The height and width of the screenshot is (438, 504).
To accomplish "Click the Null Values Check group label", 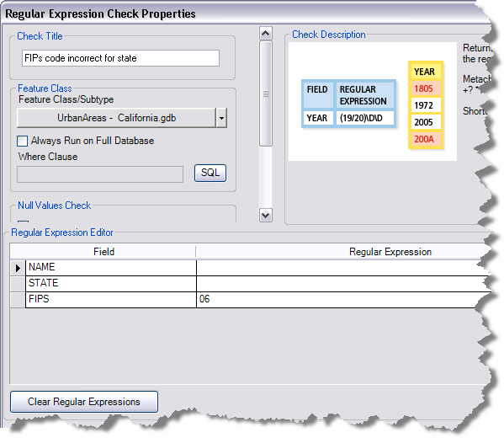I will (x=55, y=206).
